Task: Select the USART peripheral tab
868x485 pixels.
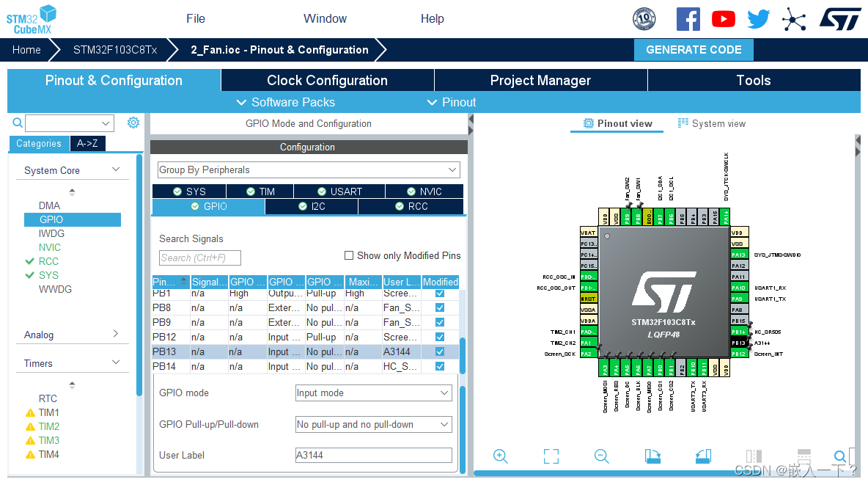Action: click(x=339, y=192)
